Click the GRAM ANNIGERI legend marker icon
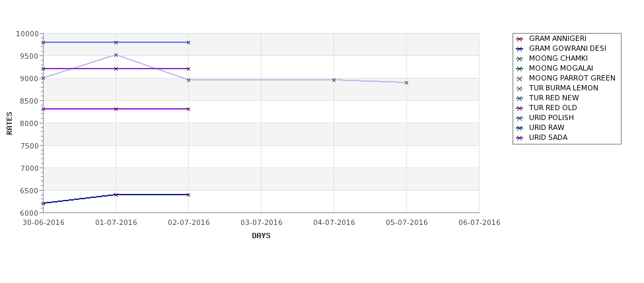 coord(520,39)
